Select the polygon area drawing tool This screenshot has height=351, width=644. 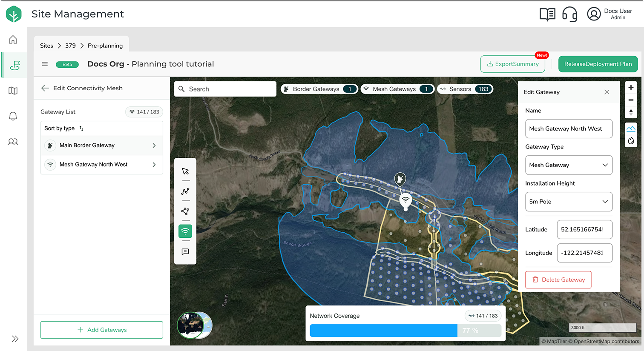pyautogui.click(x=185, y=211)
